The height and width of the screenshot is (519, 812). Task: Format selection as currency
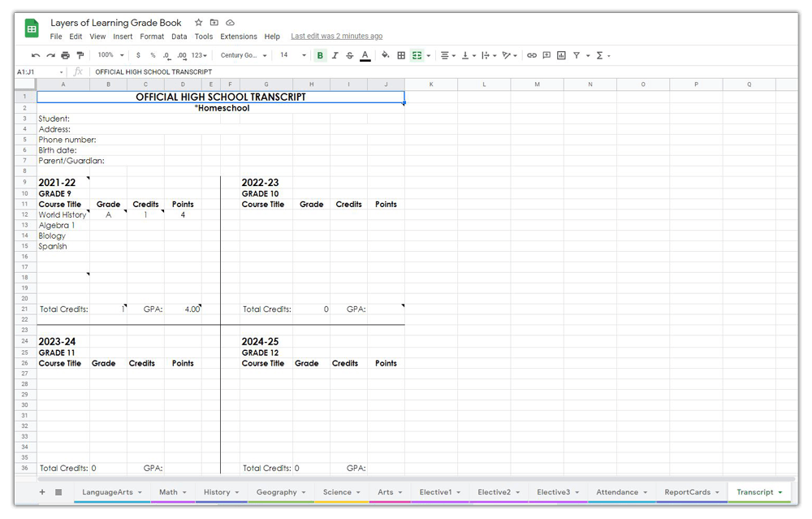(138, 55)
